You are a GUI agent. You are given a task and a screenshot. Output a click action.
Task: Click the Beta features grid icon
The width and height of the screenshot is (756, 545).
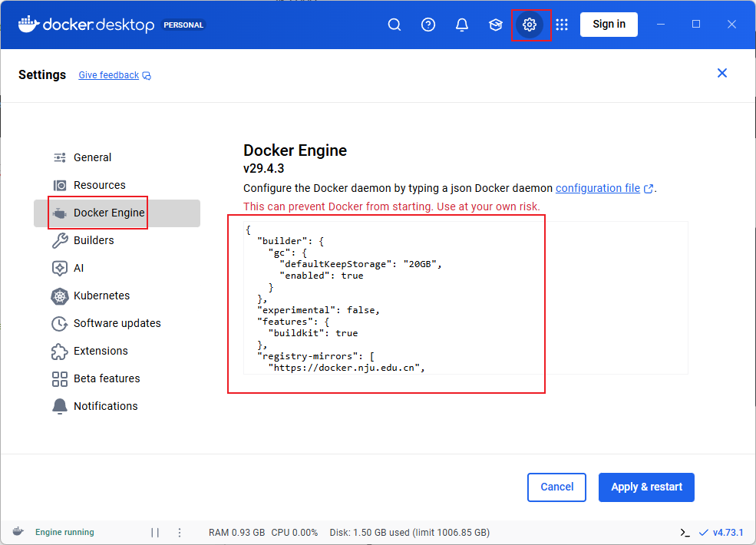click(x=60, y=379)
